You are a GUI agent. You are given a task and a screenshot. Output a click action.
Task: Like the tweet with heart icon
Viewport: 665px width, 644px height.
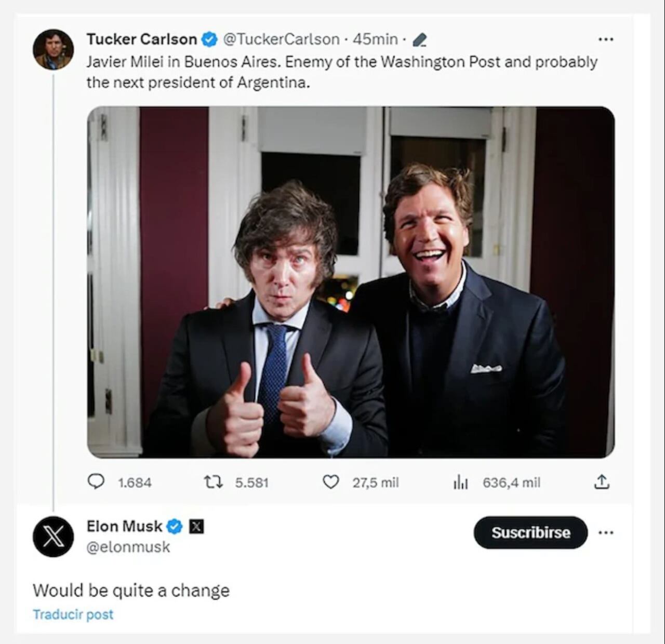(331, 482)
